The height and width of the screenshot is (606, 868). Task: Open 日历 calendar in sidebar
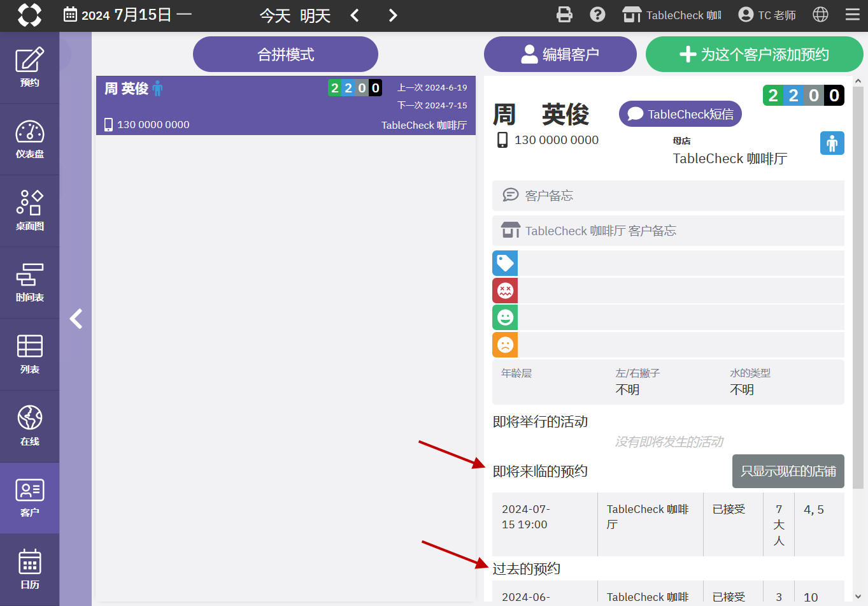coord(29,570)
